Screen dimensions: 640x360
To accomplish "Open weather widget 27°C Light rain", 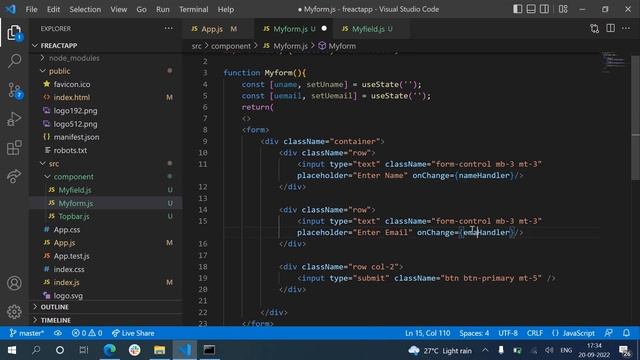I will pyautogui.click(x=440, y=350).
